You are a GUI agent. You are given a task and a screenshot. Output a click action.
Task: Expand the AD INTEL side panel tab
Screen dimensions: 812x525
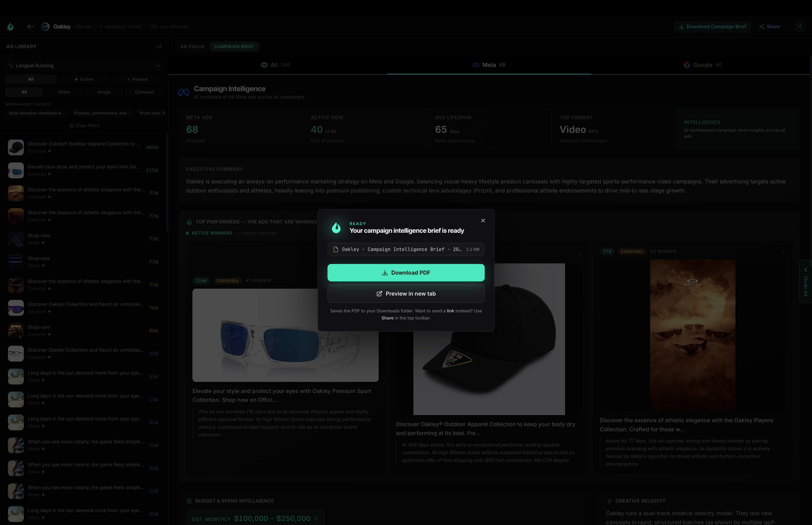tap(806, 281)
